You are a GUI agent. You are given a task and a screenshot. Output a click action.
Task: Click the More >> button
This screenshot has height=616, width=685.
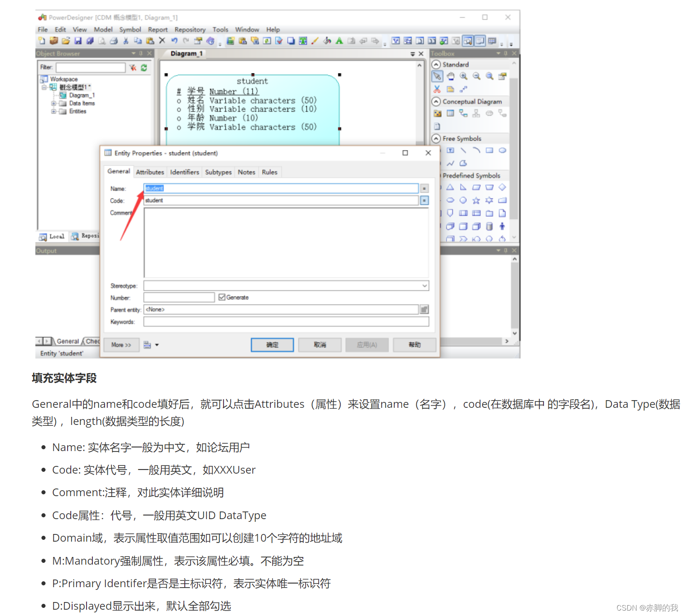click(121, 345)
